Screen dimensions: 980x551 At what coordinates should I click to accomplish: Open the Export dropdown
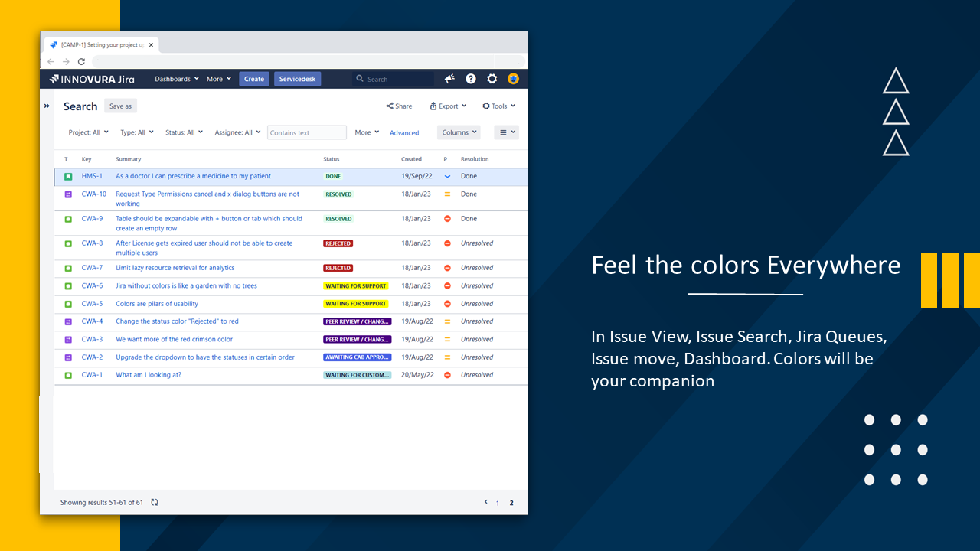448,106
